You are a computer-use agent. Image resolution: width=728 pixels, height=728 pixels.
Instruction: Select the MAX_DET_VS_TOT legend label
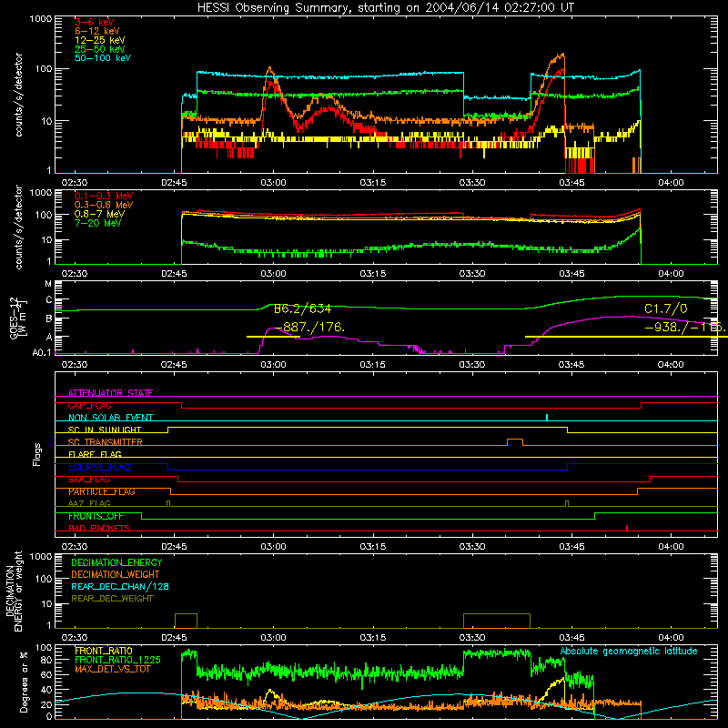coord(112,669)
